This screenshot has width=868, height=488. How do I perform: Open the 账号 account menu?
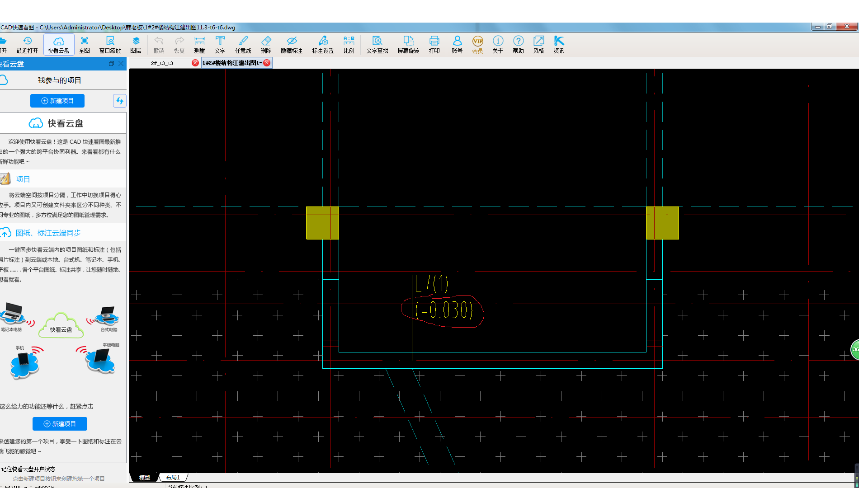(457, 45)
